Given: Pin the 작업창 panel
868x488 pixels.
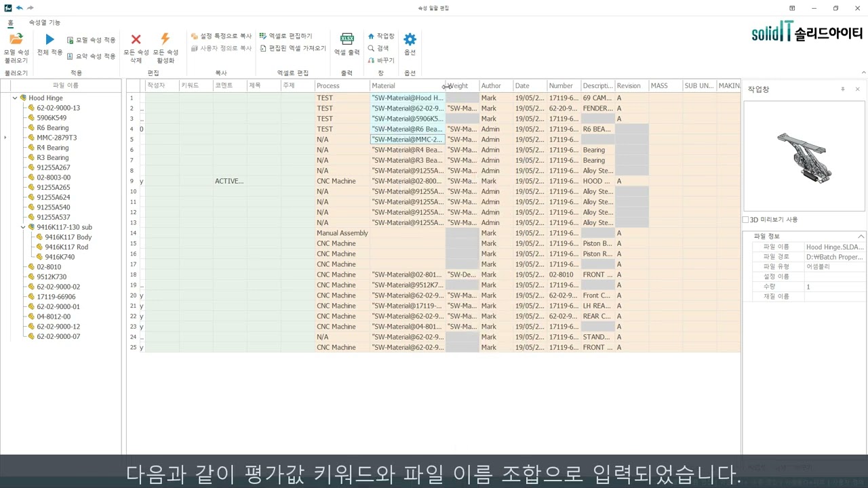Looking at the screenshot, I should [843, 89].
